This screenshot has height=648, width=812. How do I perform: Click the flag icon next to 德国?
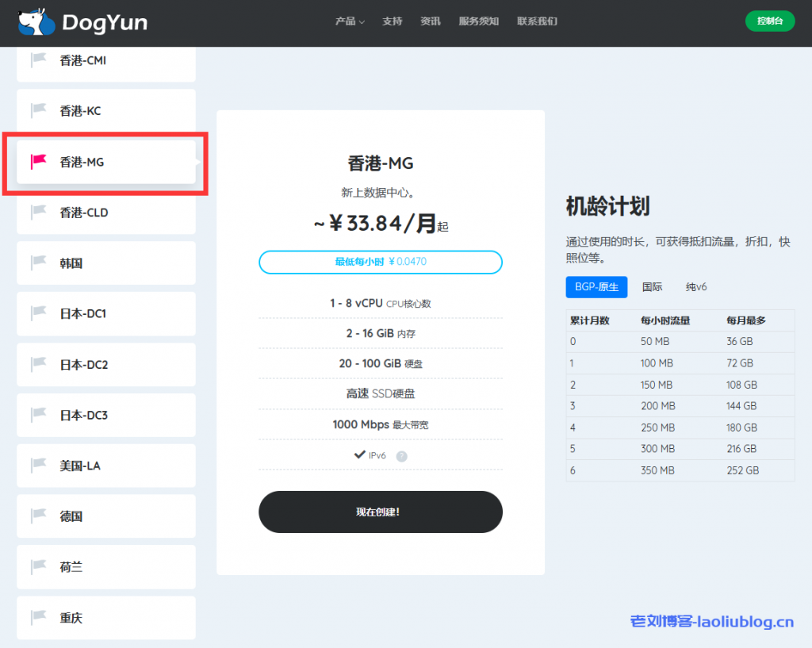(38, 516)
